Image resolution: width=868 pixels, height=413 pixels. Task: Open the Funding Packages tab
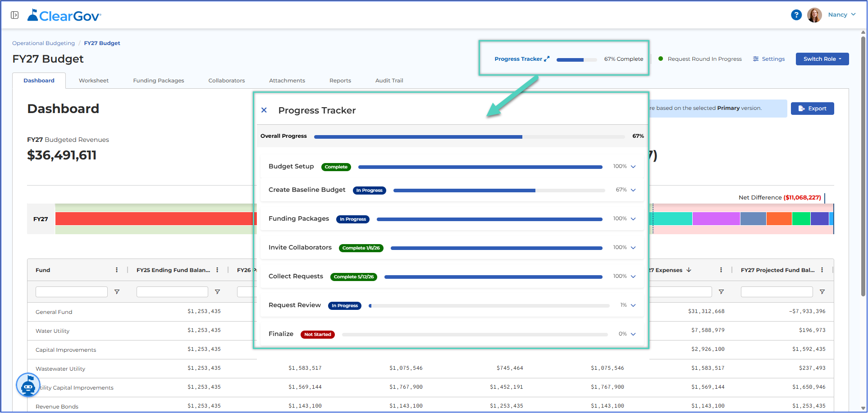[x=159, y=81]
